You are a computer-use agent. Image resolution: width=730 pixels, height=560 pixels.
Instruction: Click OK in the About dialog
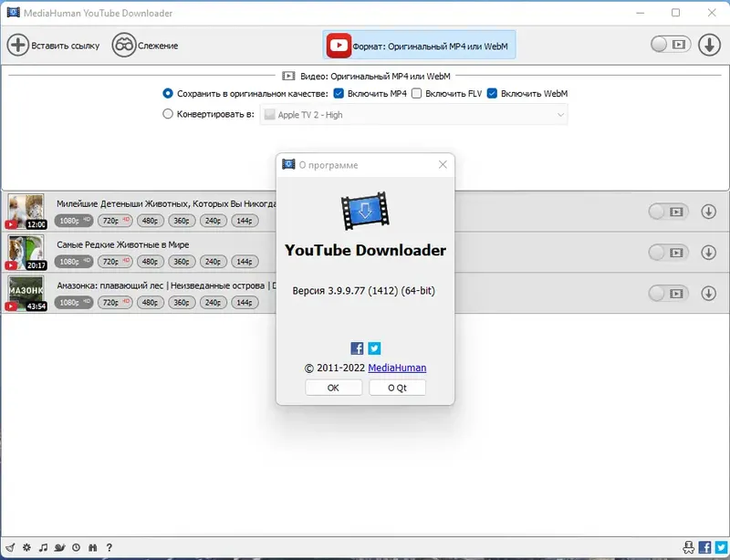pyautogui.click(x=333, y=387)
